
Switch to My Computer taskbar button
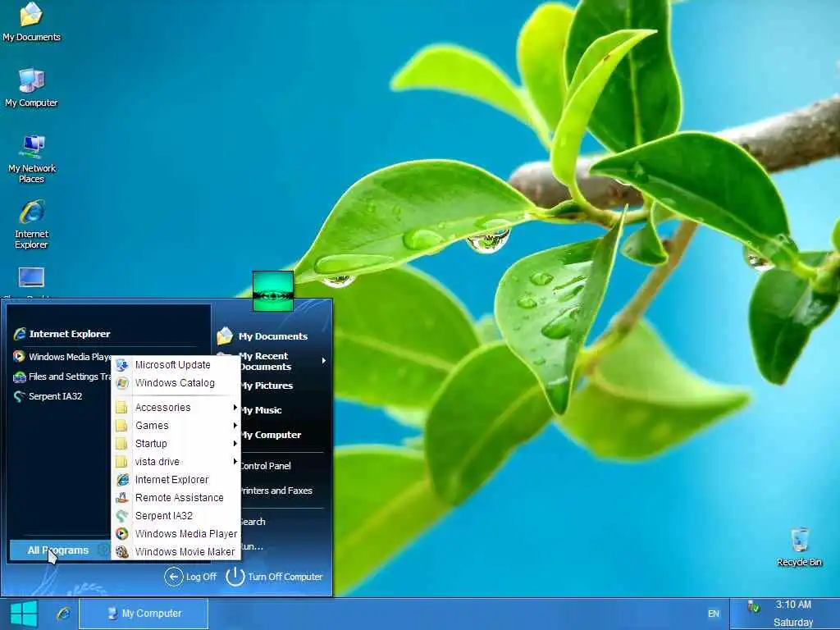144,614
